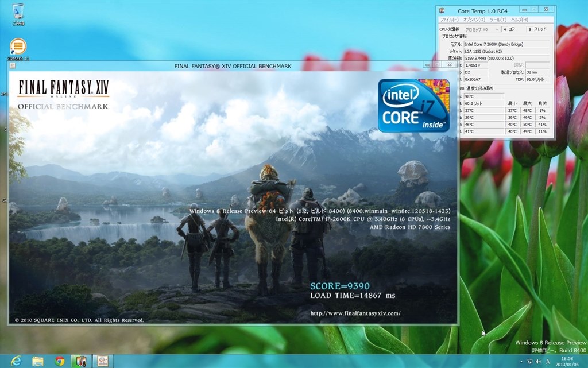Close the Final Fantasy XIV Benchmark window
588x368 pixels.
(x=449, y=65)
